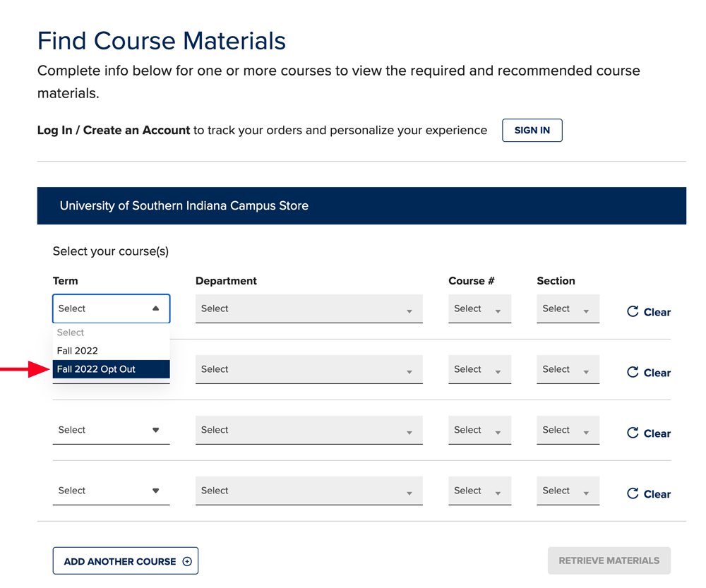This screenshot has width=706, height=588.
Task: Open Course # dropdown in the fourth course row
Action: tap(479, 491)
